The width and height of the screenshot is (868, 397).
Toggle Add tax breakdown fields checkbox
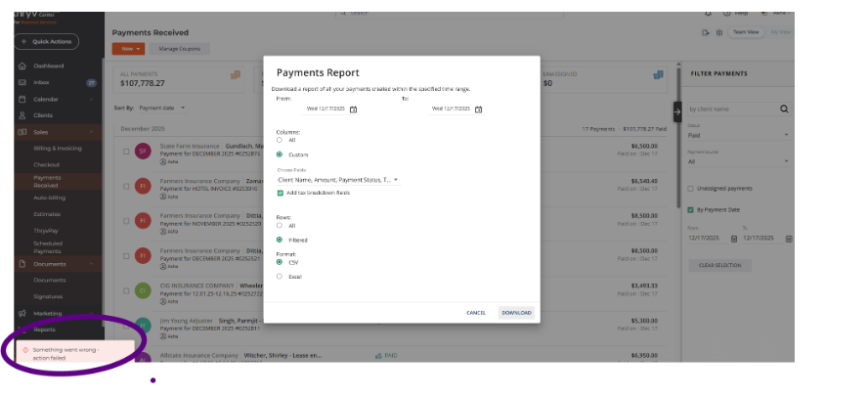pyautogui.click(x=281, y=193)
